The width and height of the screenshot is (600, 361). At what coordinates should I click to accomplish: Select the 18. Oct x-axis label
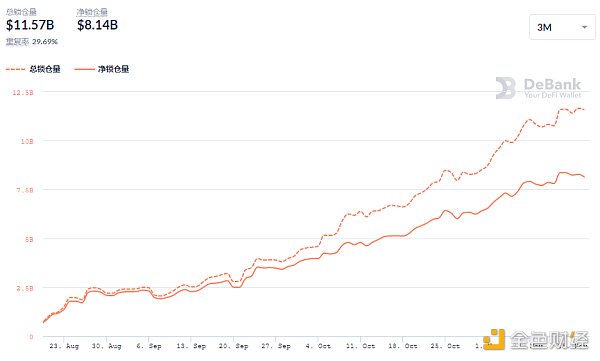403,346
